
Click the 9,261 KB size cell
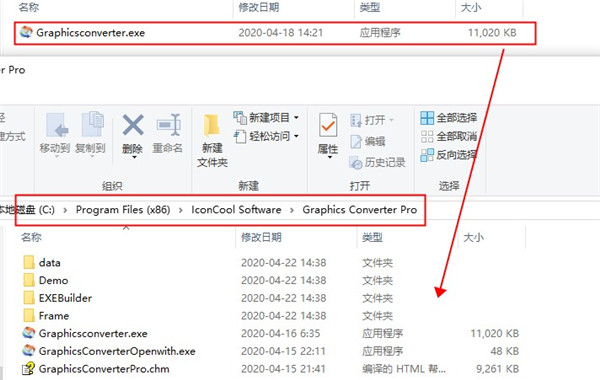pos(497,369)
